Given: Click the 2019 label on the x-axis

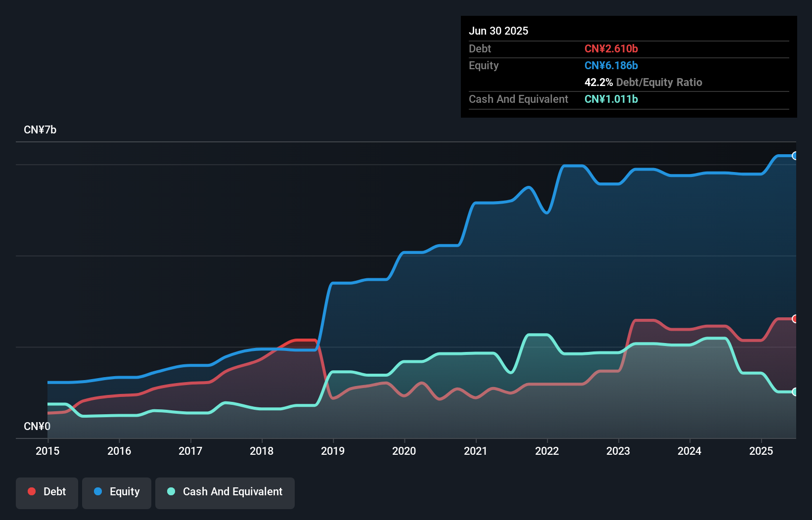Looking at the screenshot, I should point(333,451).
